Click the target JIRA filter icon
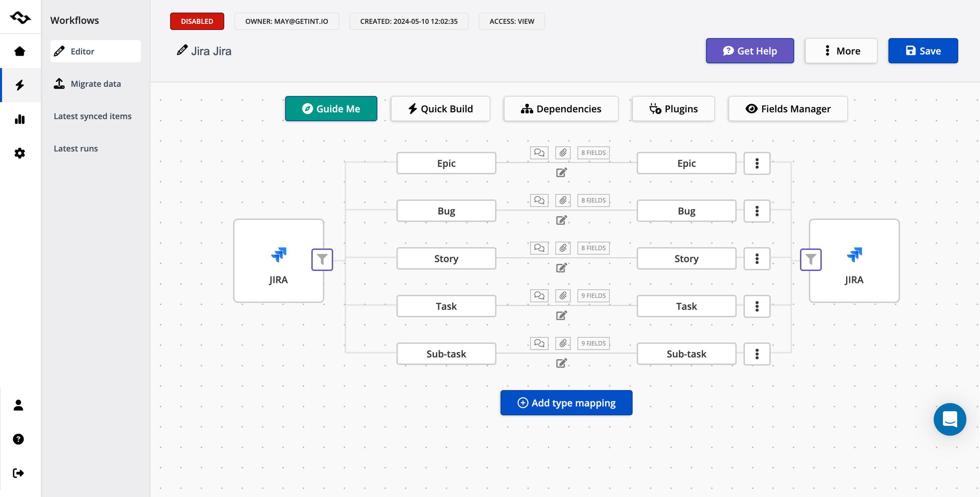Viewport: 980px width, 497px height. pyautogui.click(x=810, y=259)
